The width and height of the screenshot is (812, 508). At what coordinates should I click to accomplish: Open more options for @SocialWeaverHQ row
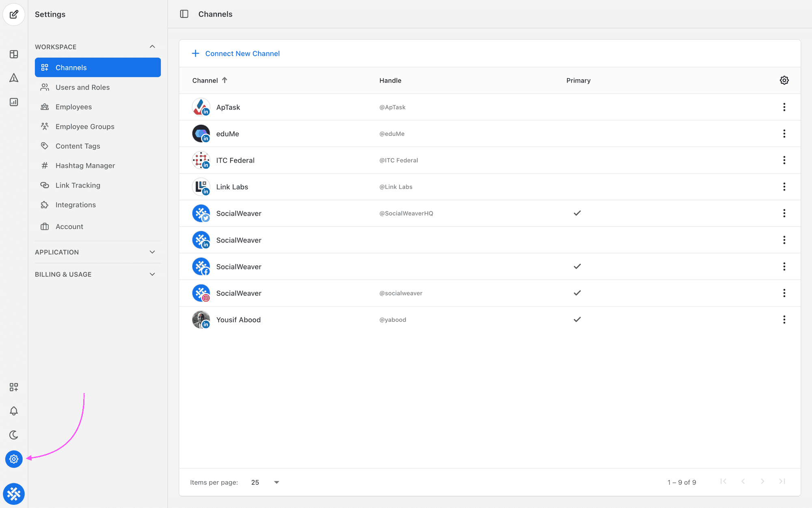click(784, 213)
